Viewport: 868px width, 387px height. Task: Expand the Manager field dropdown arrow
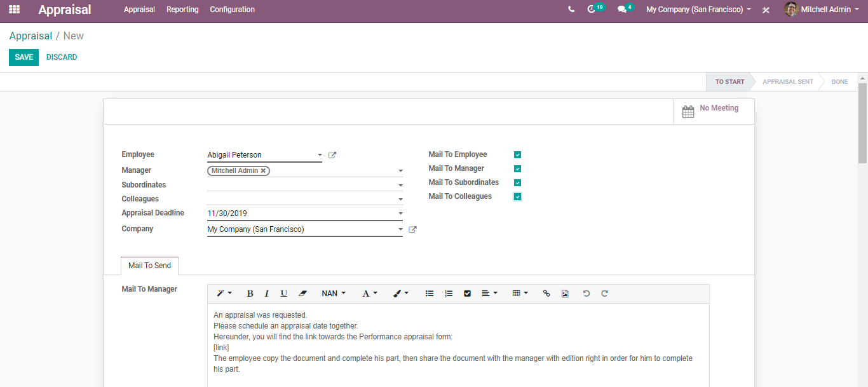400,171
